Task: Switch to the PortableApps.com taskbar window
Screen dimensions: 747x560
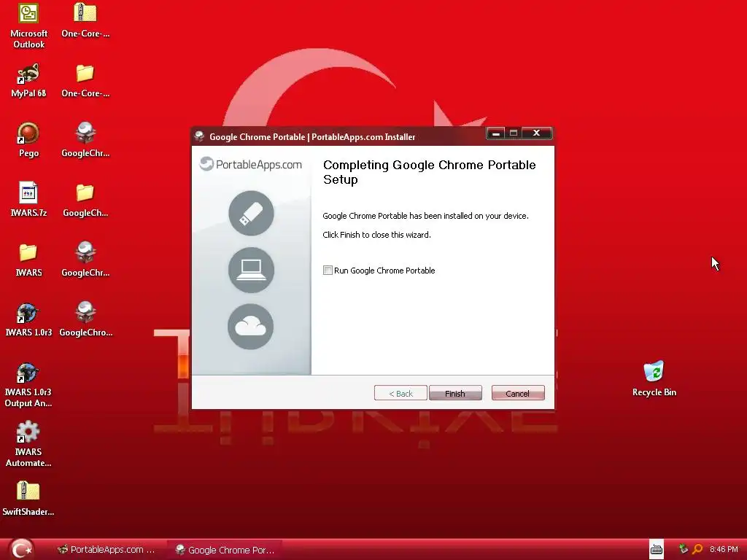Action: tap(107, 550)
